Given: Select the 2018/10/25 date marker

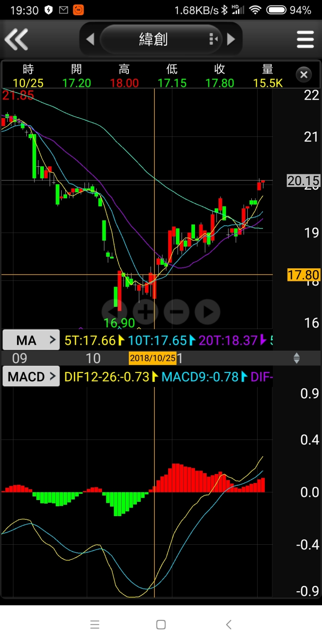Looking at the screenshot, I should point(153,358).
